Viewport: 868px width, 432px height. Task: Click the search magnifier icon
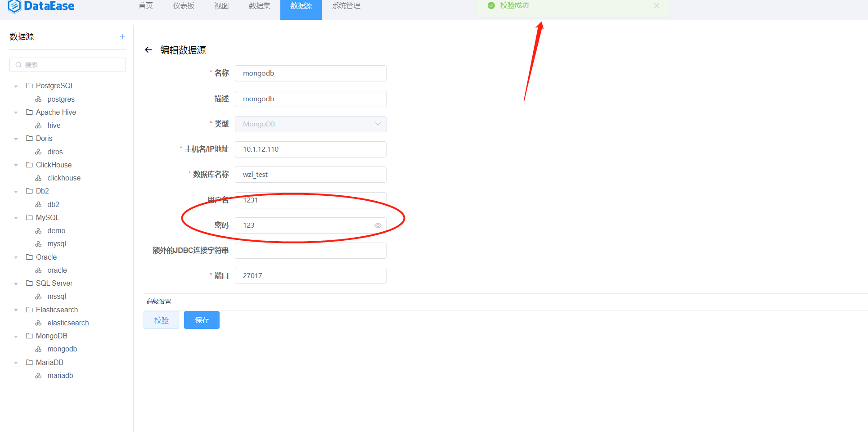[18, 65]
